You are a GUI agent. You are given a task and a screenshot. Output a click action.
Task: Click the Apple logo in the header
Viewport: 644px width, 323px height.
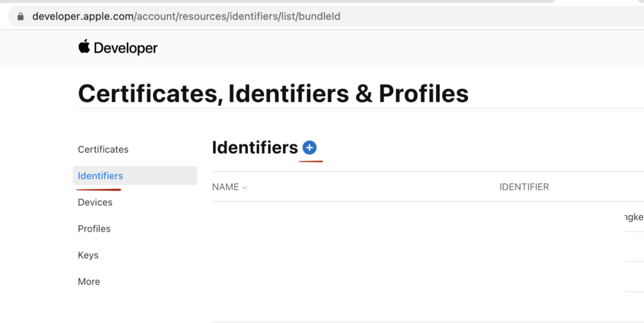coord(84,47)
